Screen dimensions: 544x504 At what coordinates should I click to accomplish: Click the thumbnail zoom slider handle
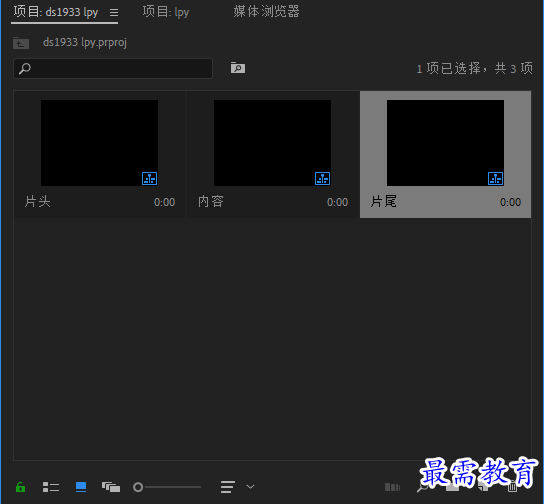[138, 487]
